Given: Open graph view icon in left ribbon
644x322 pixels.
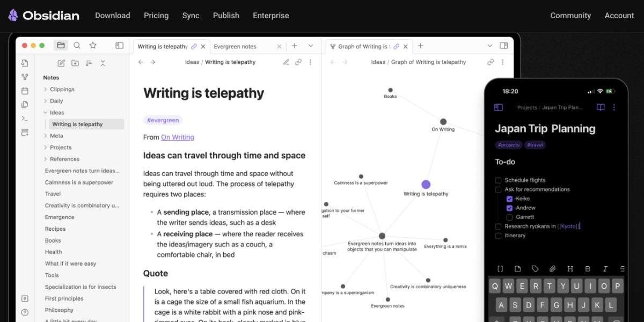Looking at the screenshot, I should [x=25, y=77].
